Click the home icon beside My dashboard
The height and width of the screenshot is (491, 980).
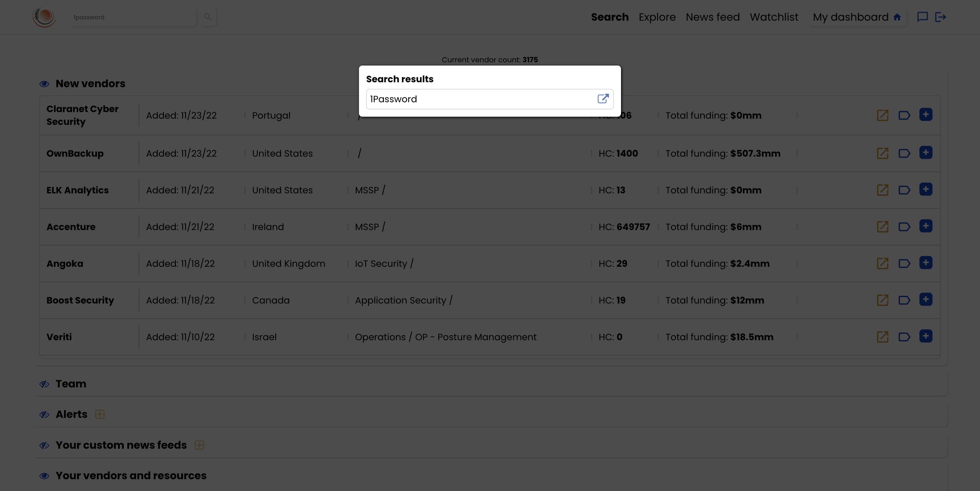point(897,17)
